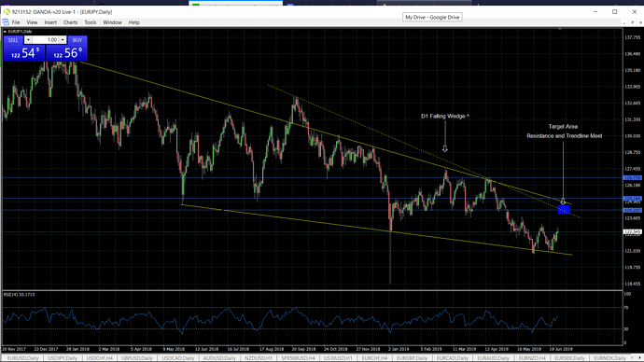Switch to the SPX500USD,H4 chart tab

[298, 358]
